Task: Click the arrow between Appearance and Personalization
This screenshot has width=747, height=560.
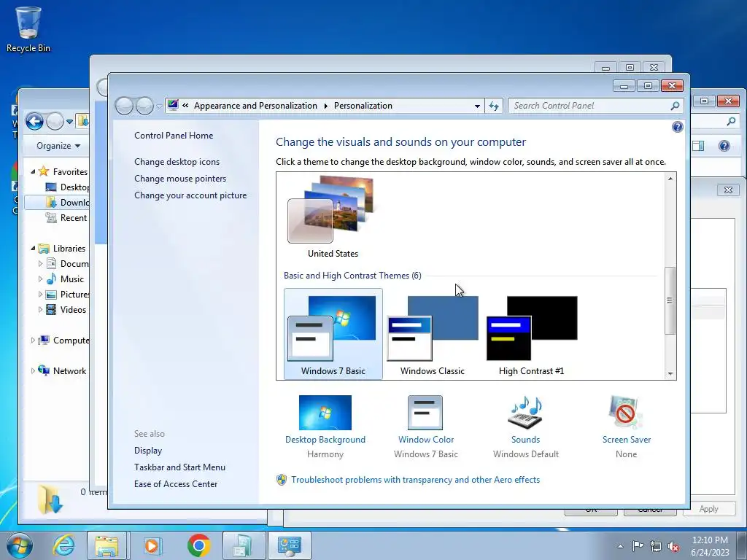Action: (x=326, y=106)
